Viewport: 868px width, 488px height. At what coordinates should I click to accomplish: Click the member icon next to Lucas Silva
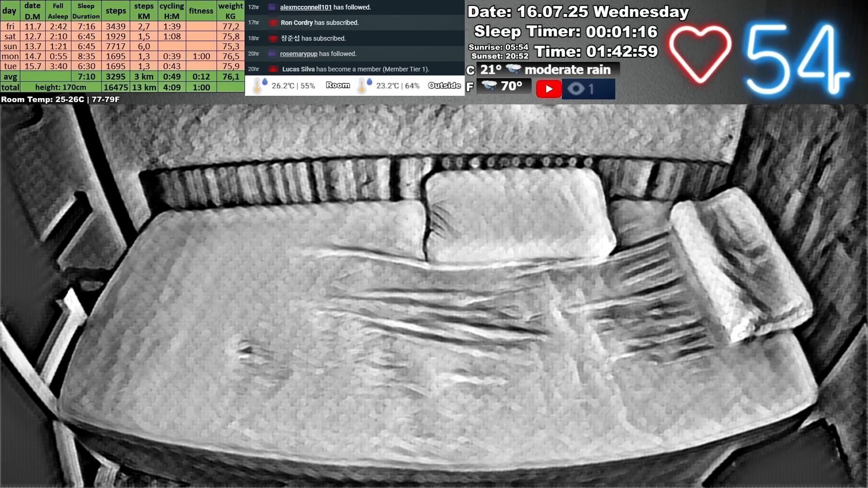(273, 69)
